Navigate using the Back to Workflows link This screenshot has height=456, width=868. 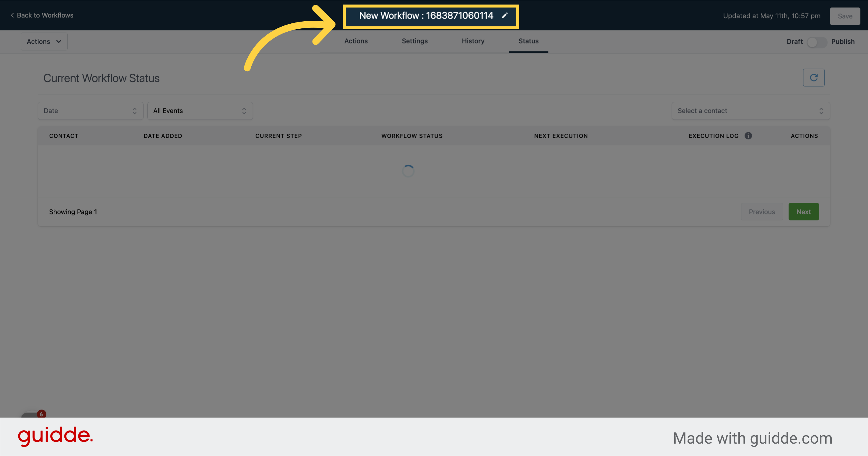click(x=45, y=15)
